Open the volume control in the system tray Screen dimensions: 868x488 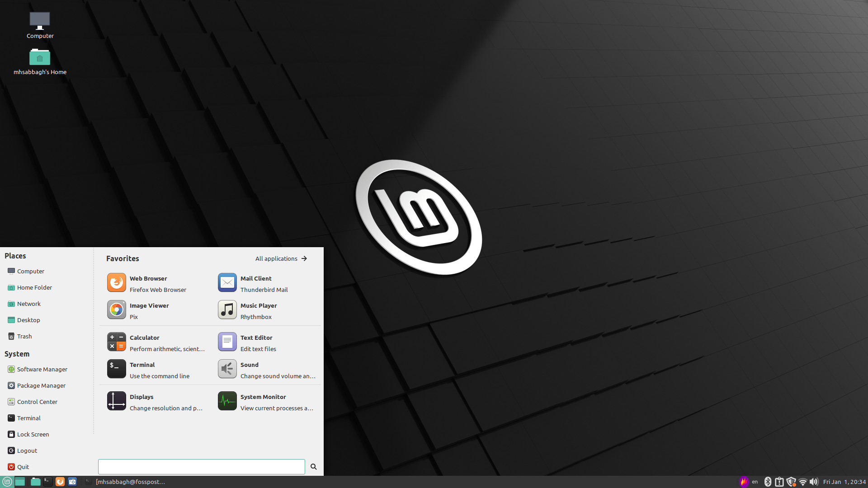[814, 482]
